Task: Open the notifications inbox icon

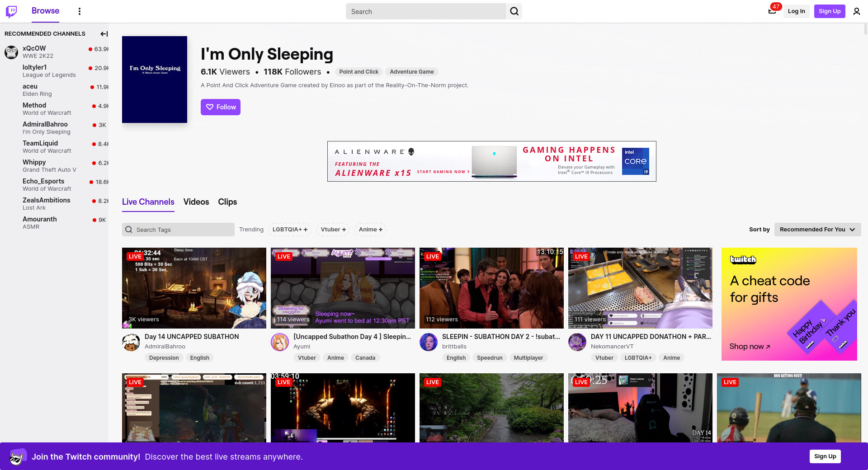Action: [772, 11]
